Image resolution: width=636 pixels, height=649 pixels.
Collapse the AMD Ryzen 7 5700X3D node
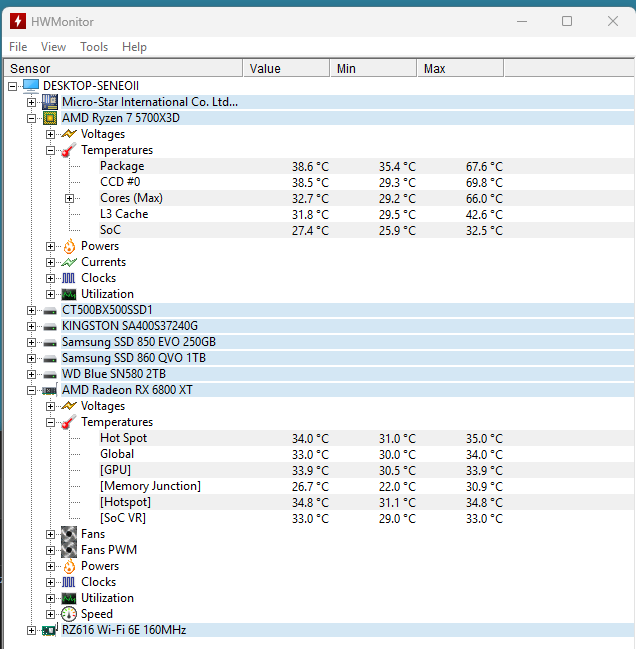point(31,118)
